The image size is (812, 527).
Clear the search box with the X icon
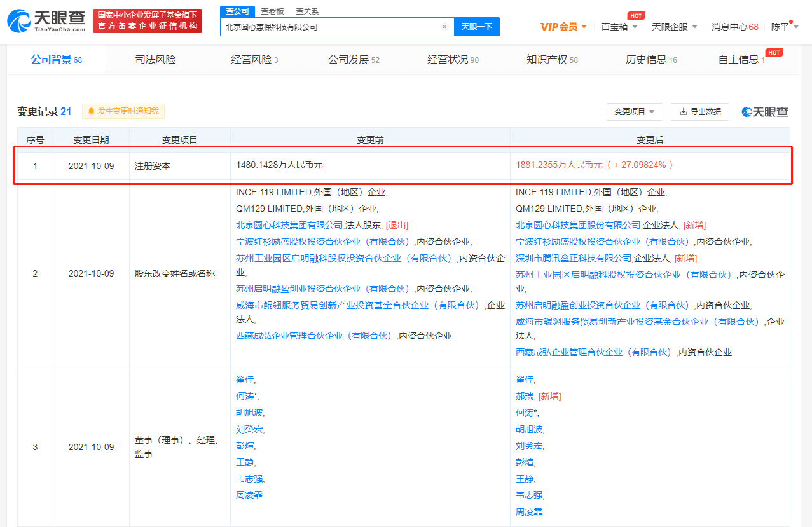point(444,27)
